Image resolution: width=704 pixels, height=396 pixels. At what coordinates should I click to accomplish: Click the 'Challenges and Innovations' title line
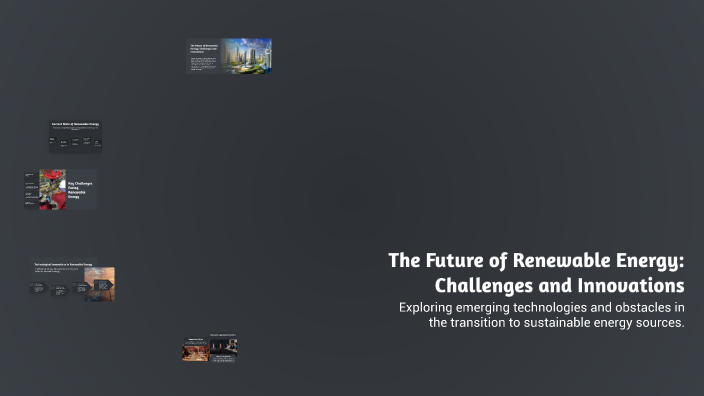(559, 285)
